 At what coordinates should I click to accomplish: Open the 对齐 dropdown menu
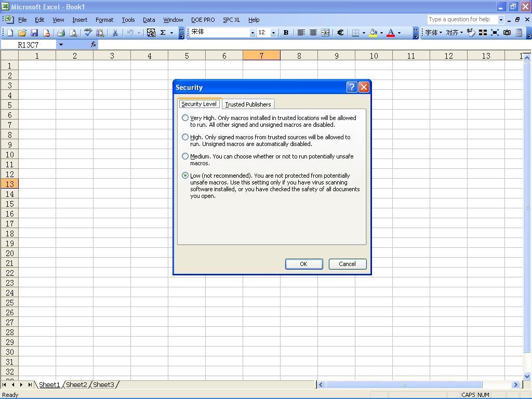pyautogui.click(x=454, y=33)
